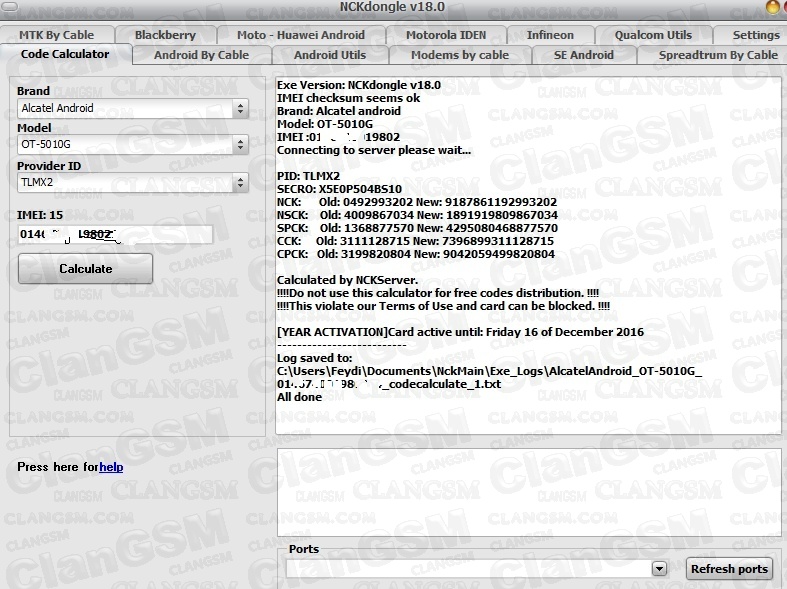Open the SE Android tab
787x589 pixels.
point(583,55)
